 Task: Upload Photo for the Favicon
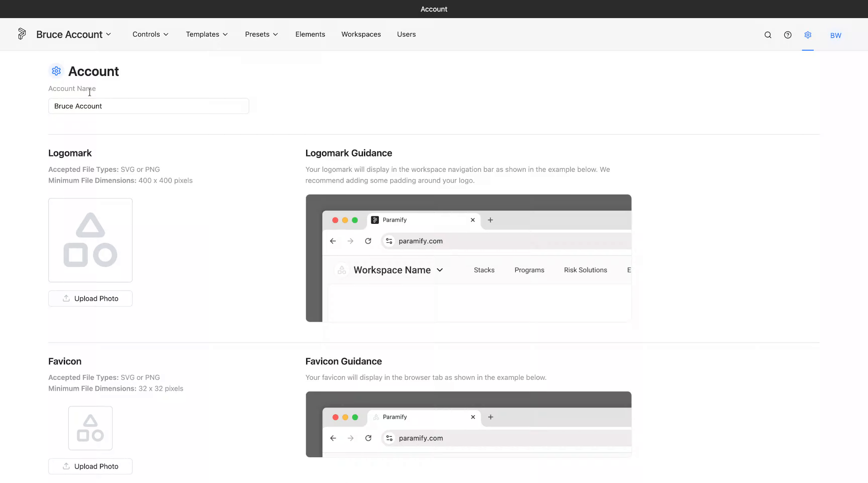pos(90,466)
